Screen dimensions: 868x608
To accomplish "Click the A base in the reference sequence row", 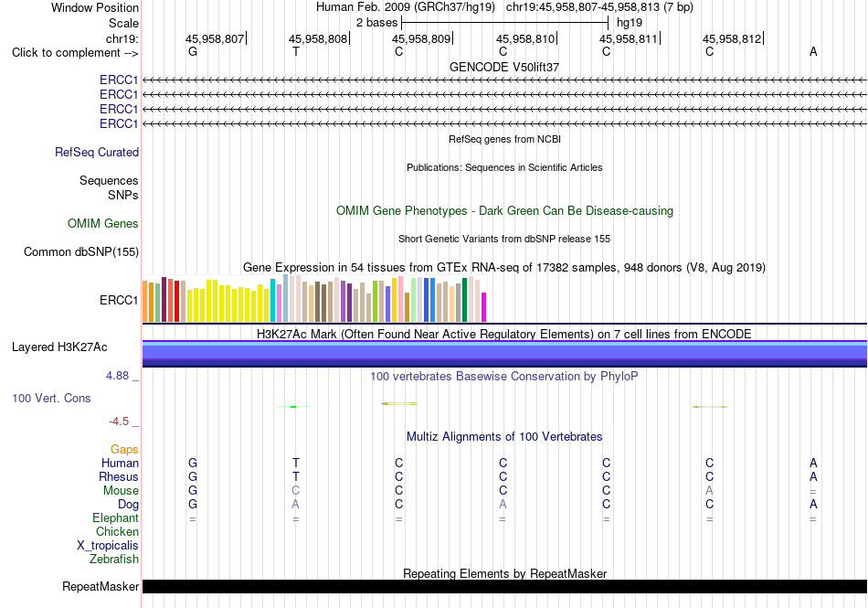I will pyautogui.click(x=813, y=51).
